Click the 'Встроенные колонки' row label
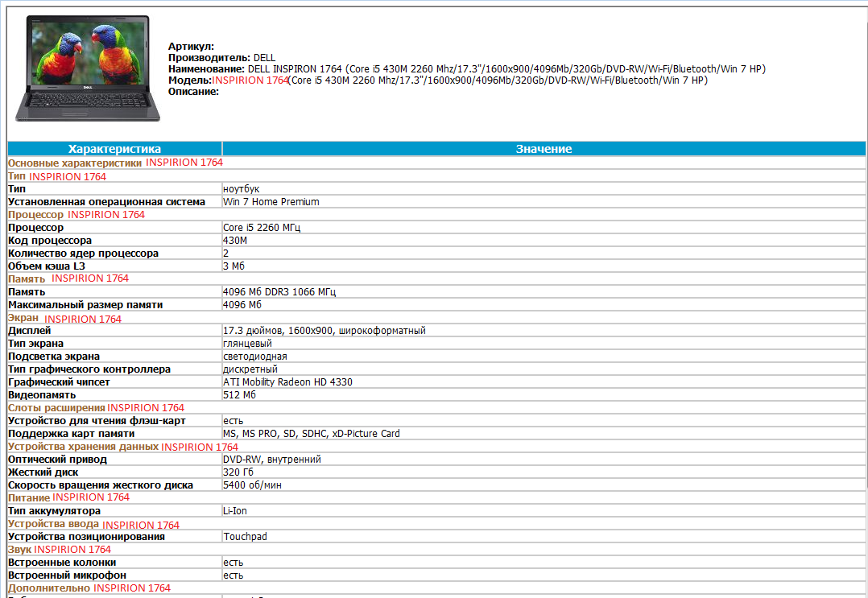This screenshot has height=598, width=868. click(x=62, y=563)
